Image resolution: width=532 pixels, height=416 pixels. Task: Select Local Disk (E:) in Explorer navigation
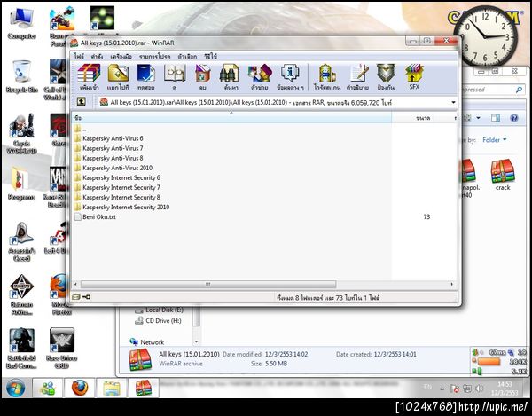click(159, 310)
